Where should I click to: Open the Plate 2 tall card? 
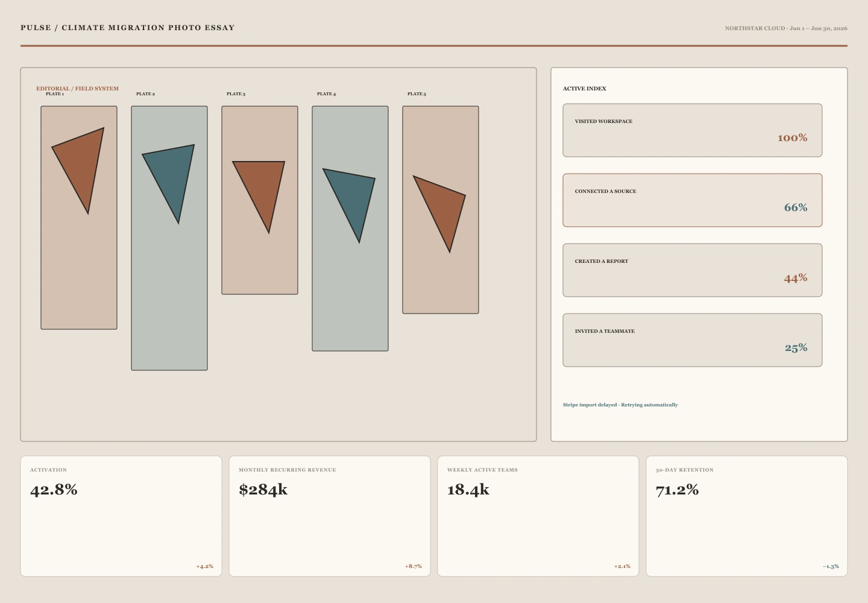tap(169, 238)
